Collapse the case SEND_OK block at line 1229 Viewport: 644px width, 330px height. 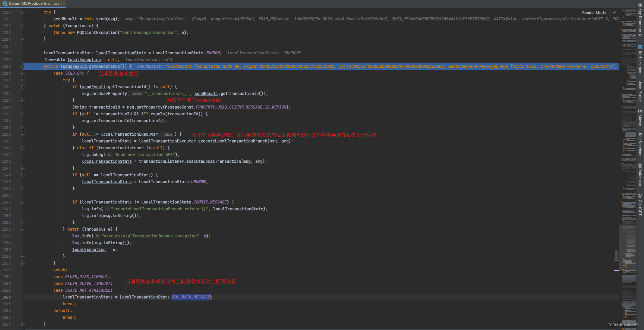tap(23, 73)
